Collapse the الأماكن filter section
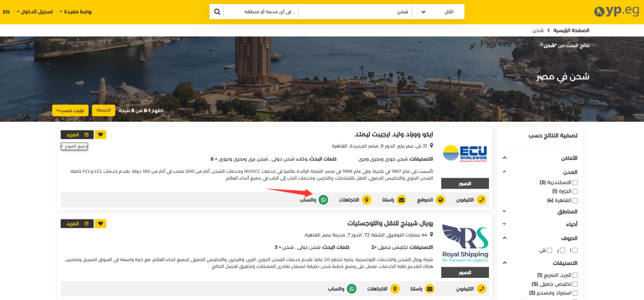644x300 pixels. (x=505, y=158)
